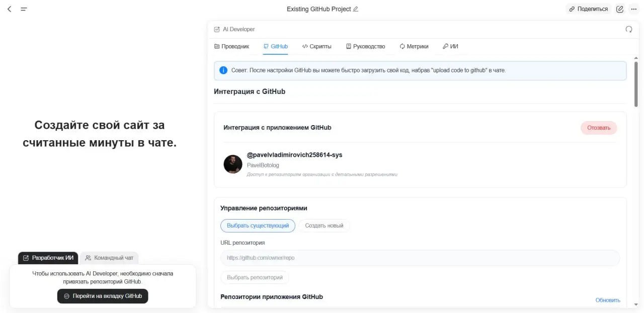
Task: Switch to the 'Скрипты' tab
Action: 317,46
